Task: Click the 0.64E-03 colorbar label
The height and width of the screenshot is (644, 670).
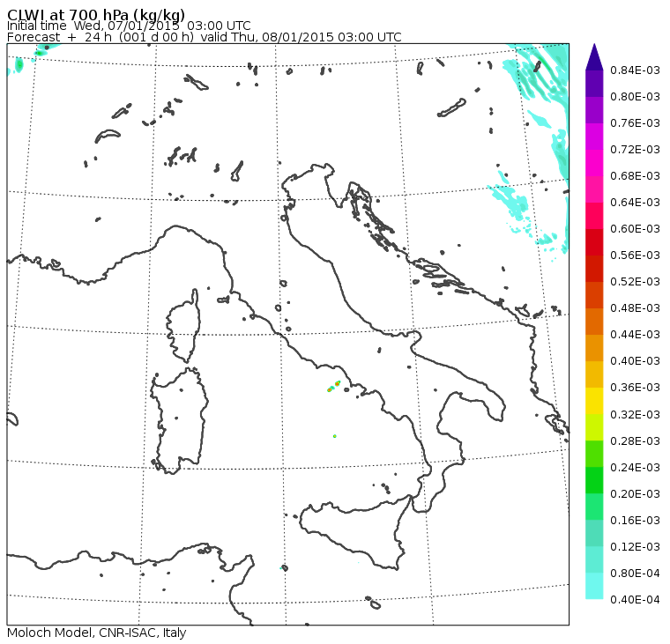Action: (635, 203)
